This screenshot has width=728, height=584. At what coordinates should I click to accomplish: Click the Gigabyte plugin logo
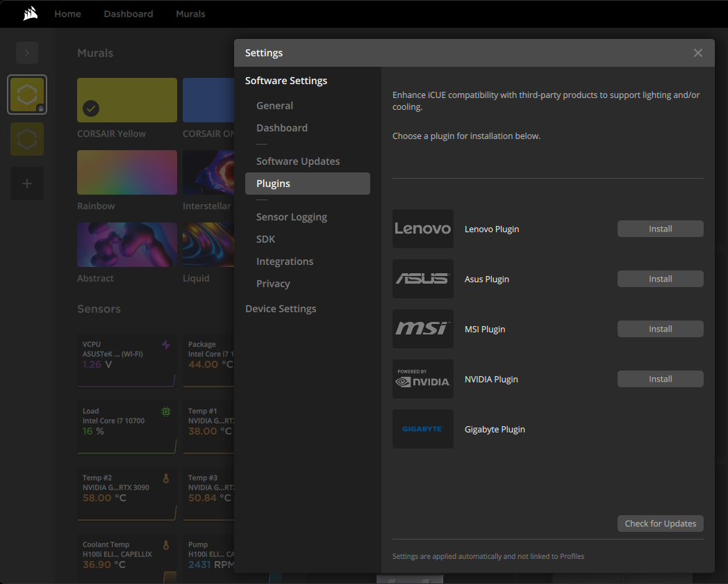click(422, 429)
